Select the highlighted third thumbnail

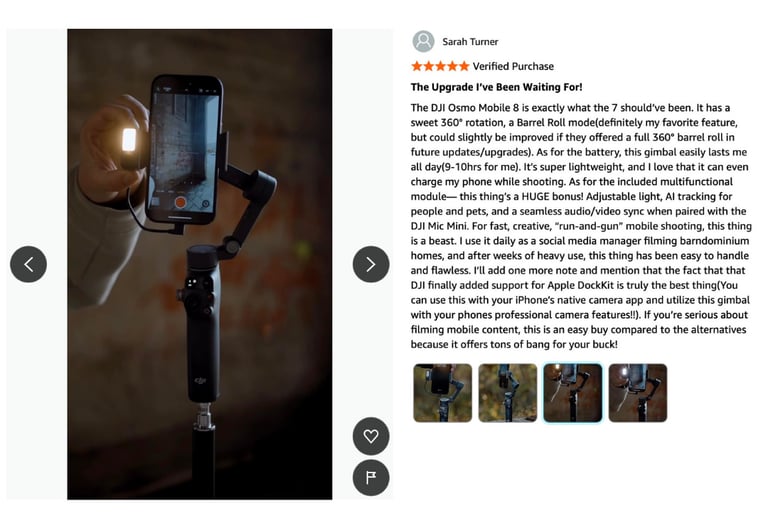pos(573,393)
